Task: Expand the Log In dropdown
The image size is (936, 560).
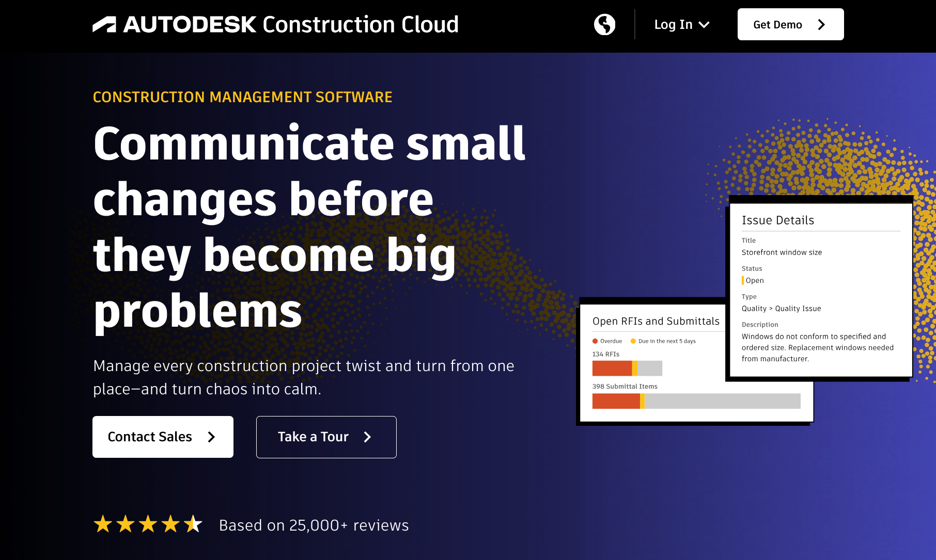Action: pyautogui.click(x=682, y=25)
